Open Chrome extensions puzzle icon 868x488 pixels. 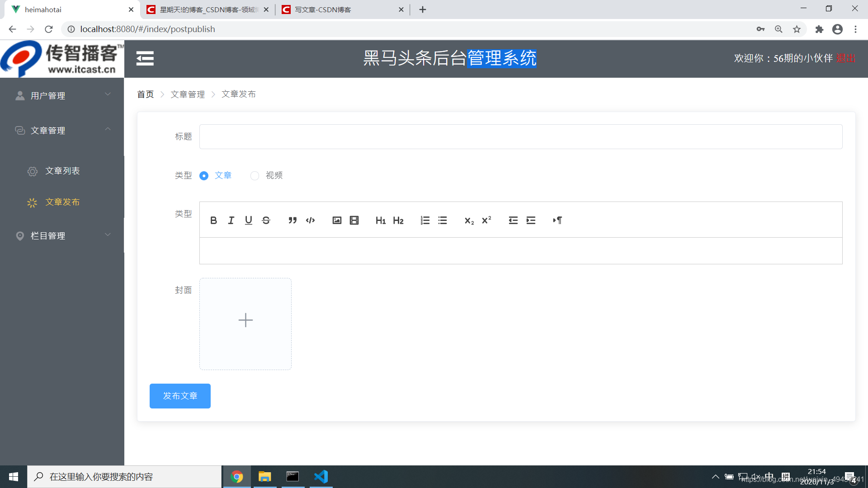click(819, 29)
